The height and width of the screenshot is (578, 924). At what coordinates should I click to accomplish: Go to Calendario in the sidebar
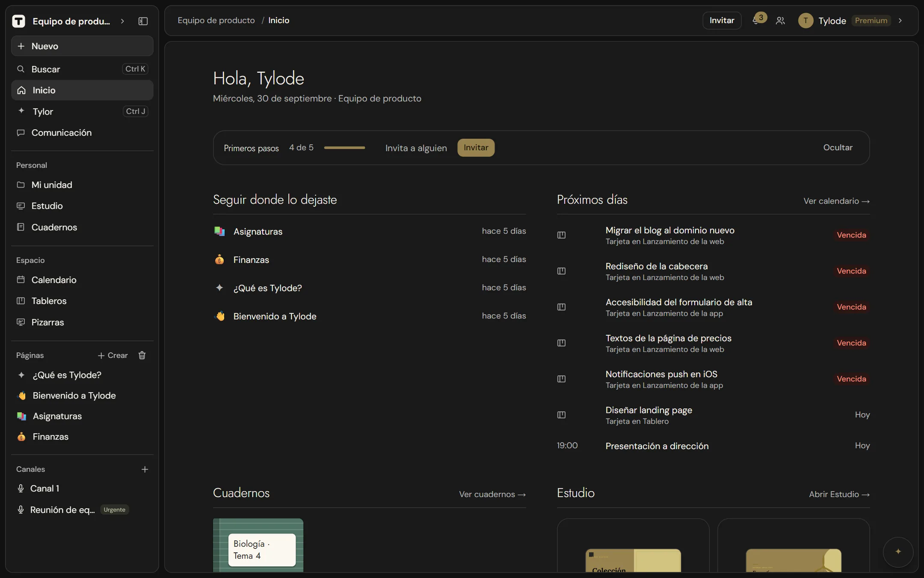[x=82, y=280]
